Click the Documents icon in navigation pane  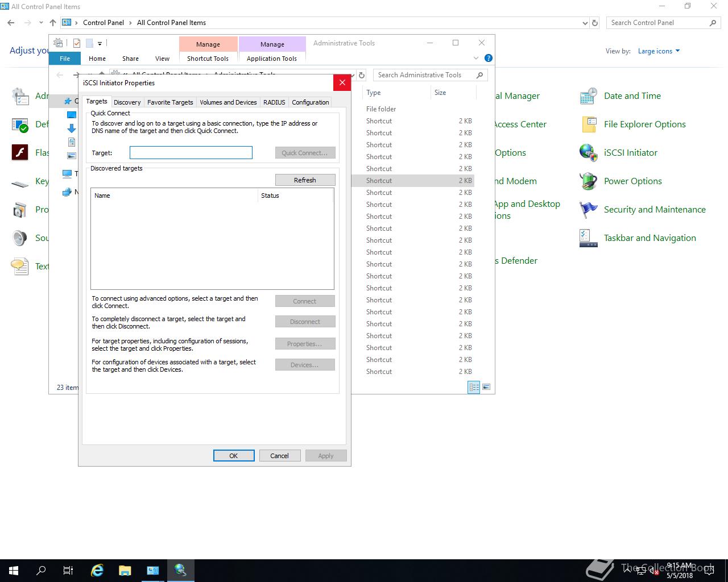point(72,142)
